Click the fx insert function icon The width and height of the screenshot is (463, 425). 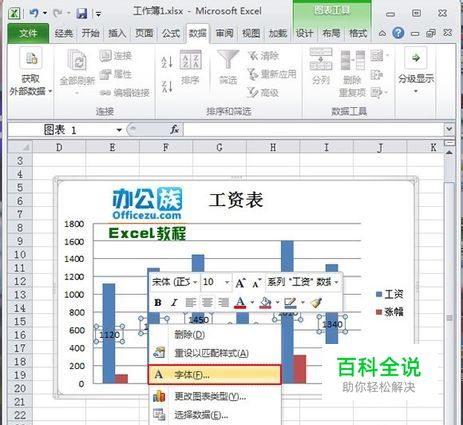tap(175, 130)
